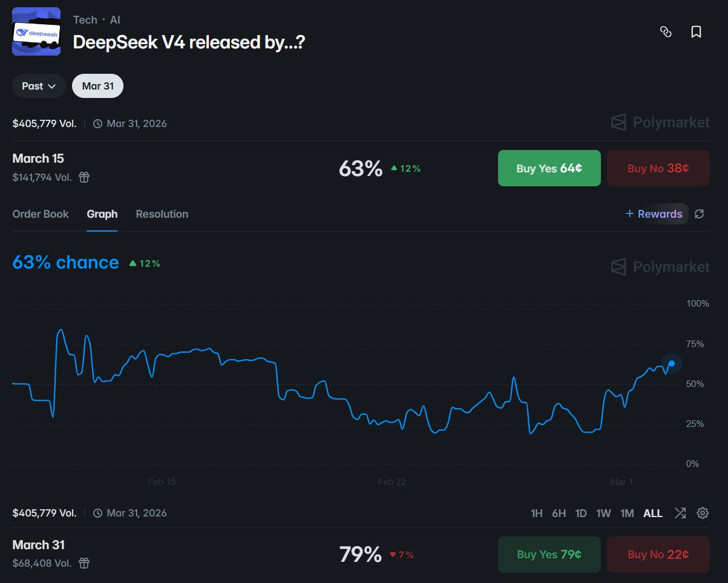Click Buy Yes 64¢ for March 15

point(549,168)
